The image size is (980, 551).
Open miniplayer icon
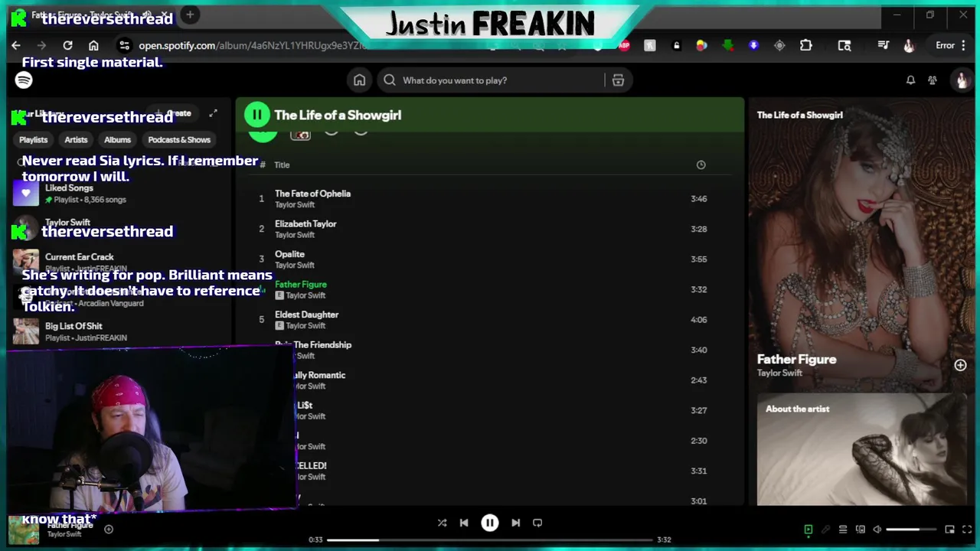tap(950, 530)
